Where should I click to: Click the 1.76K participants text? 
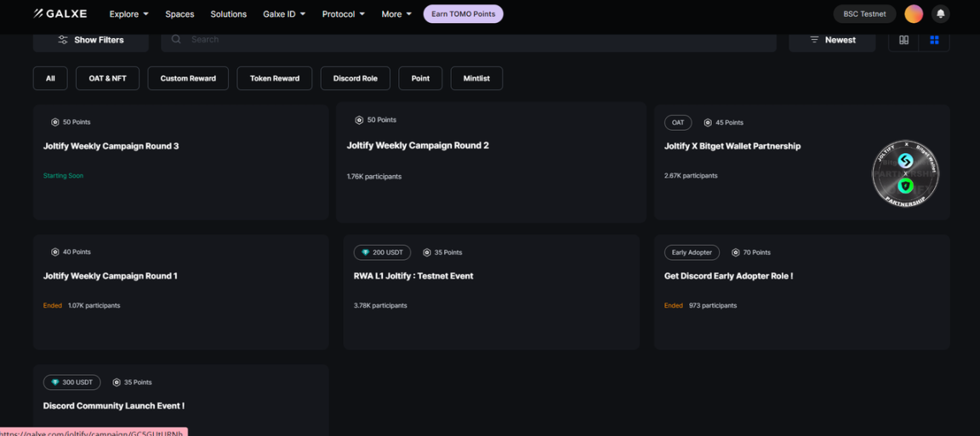[x=374, y=177]
